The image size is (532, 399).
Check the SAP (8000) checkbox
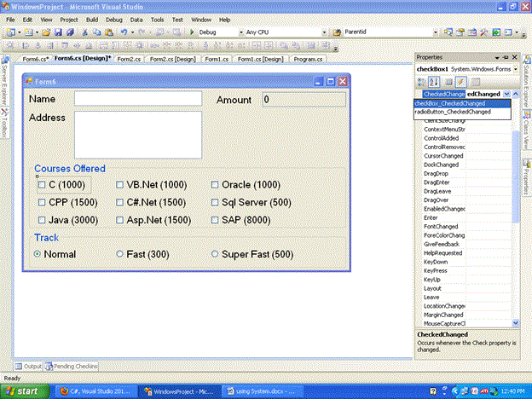point(215,220)
